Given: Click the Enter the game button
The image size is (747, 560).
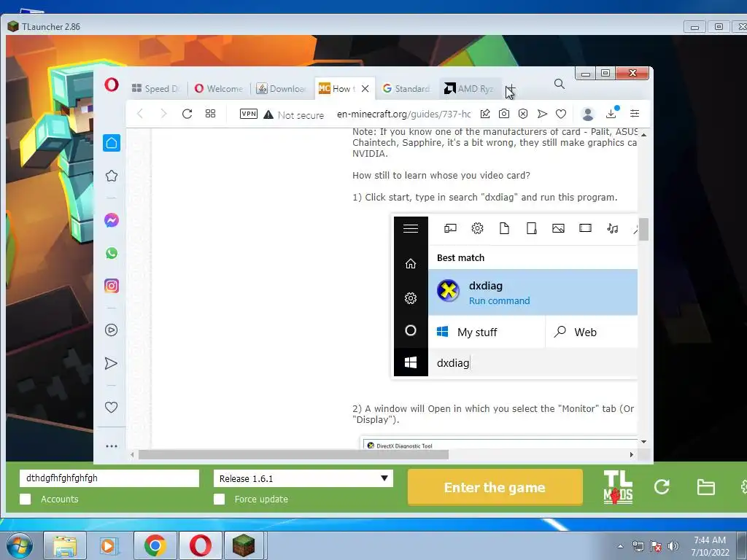Looking at the screenshot, I should pos(495,487).
